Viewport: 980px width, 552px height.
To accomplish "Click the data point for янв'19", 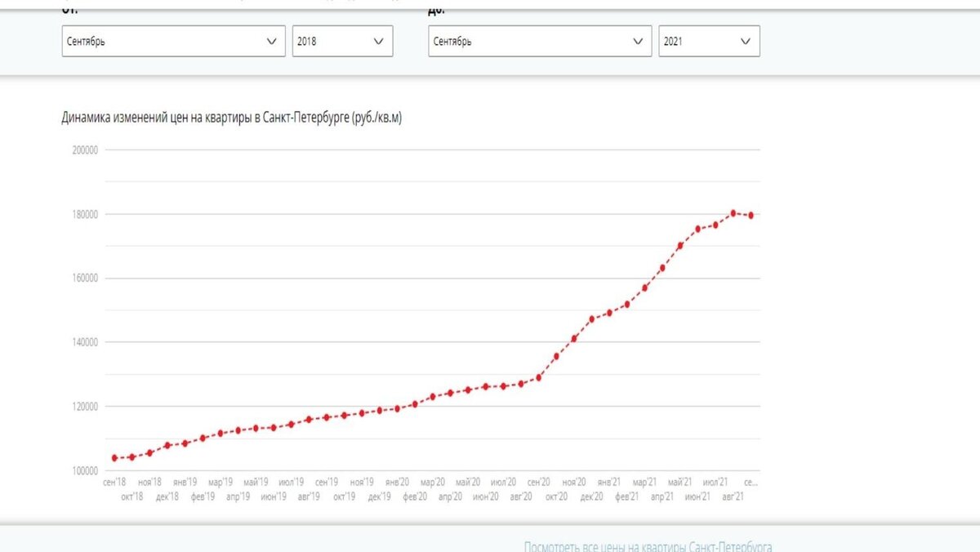I will coord(185,443).
